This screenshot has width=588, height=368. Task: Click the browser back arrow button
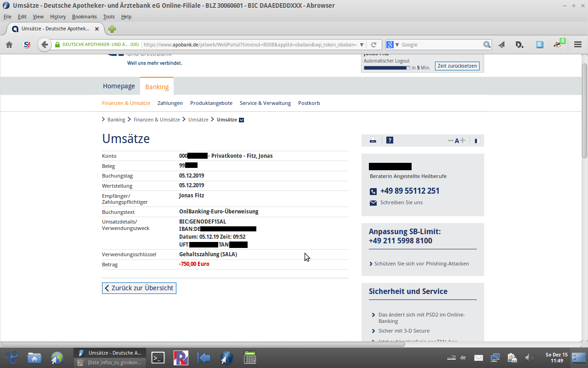point(44,45)
